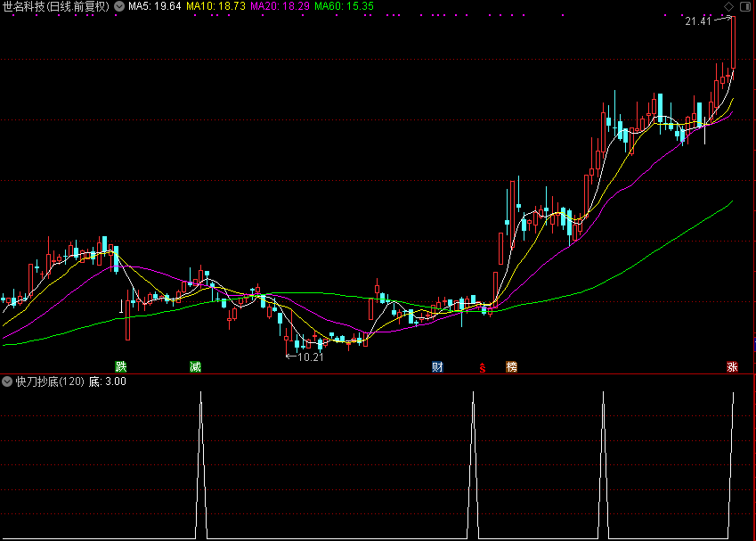Click the red S arrow marker
Viewport: 756px width, 541px height.
pos(482,367)
